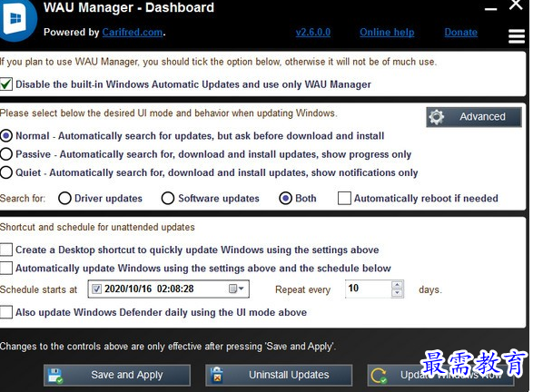Click the Uninstall Updates trash icon

click(x=217, y=376)
